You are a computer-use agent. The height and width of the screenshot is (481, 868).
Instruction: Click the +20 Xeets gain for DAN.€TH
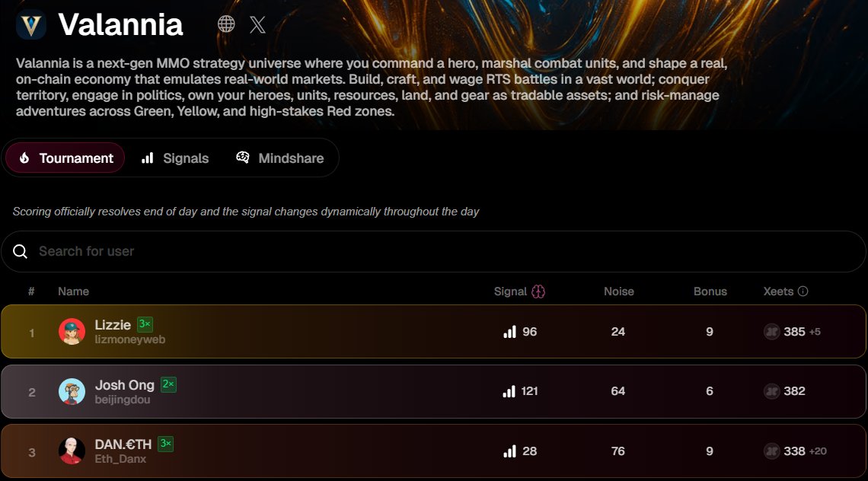click(x=819, y=451)
